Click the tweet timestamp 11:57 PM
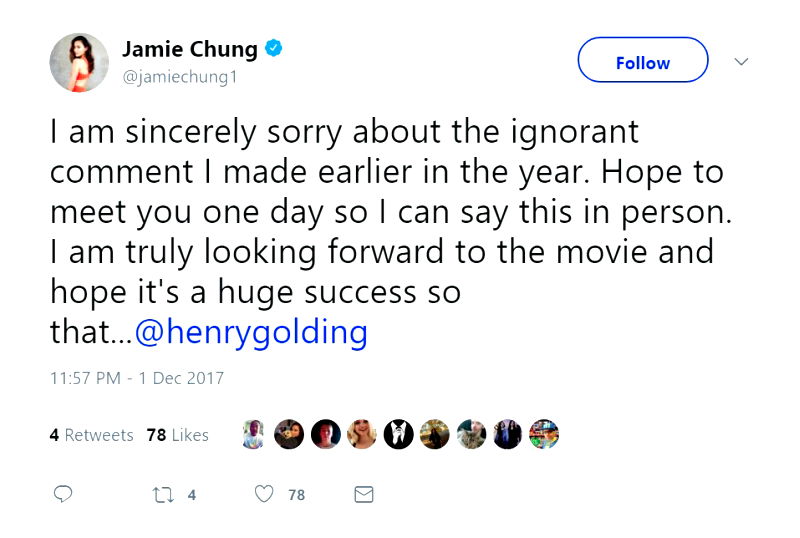This screenshot has height=538, width=800. tap(137, 378)
